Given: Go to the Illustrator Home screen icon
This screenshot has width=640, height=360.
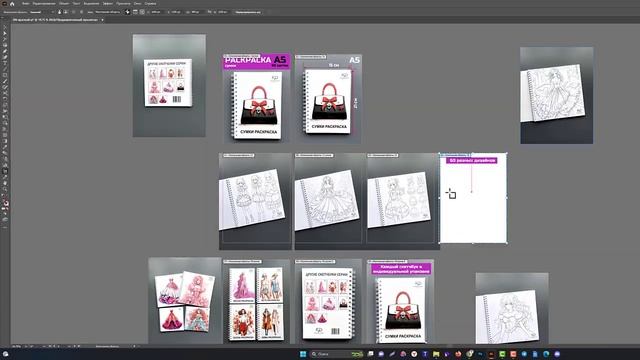Looking at the screenshot, I should 12,3.
